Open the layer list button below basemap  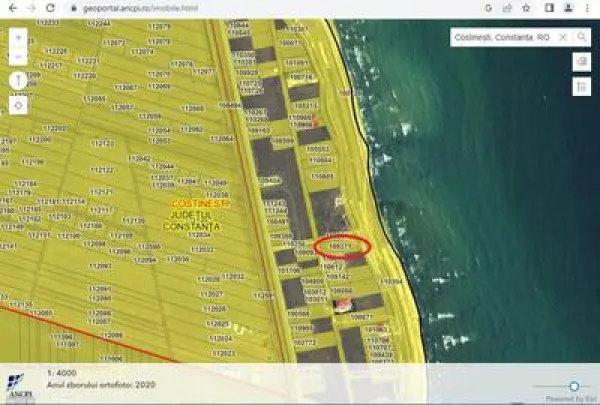pyautogui.click(x=582, y=86)
